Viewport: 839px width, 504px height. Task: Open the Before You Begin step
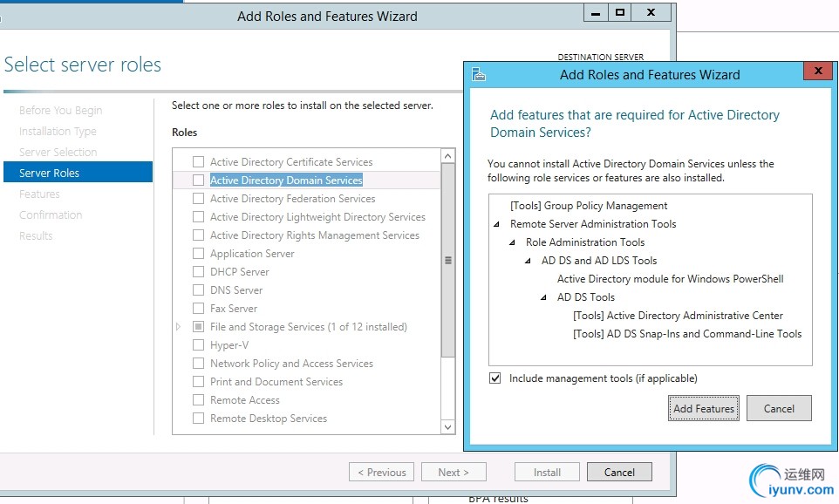tap(60, 110)
